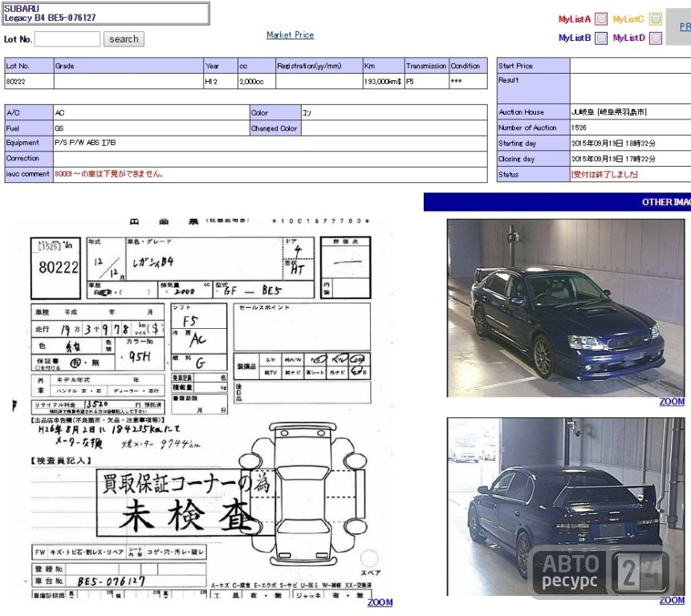
Task: Click the H12 year cell
Action: [221, 82]
